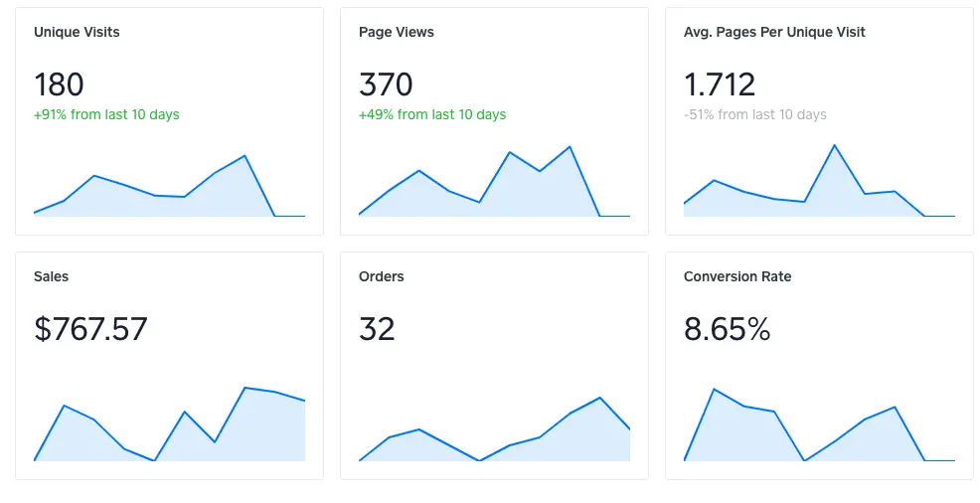Click the Avg. Pages Per Unique Visit title
The height and width of the screenshot is (503, 980).
click(774, 32)
